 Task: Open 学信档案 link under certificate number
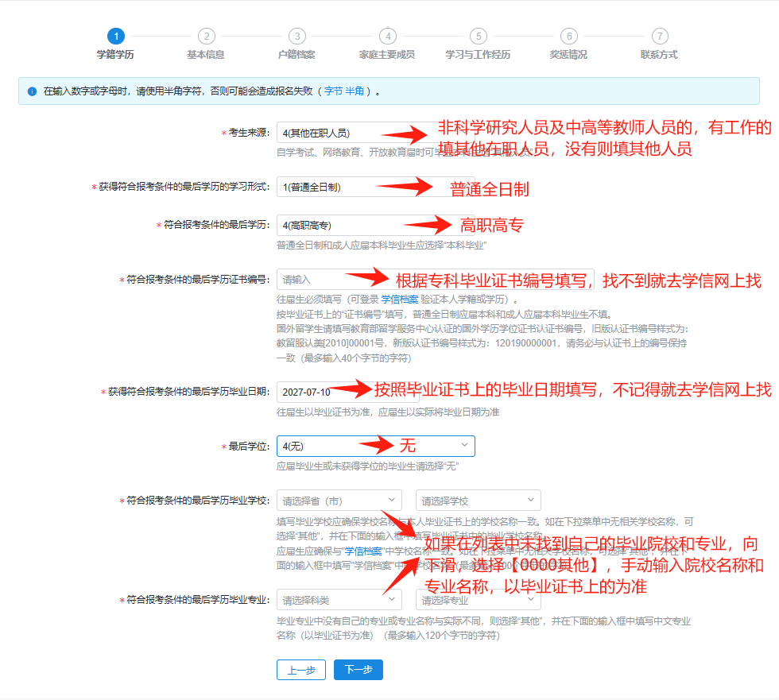click(400, 300)
